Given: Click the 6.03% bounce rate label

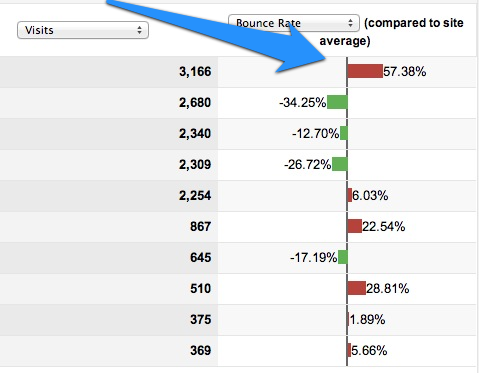Looking at the screenshot, I should [x=370, y=195].
